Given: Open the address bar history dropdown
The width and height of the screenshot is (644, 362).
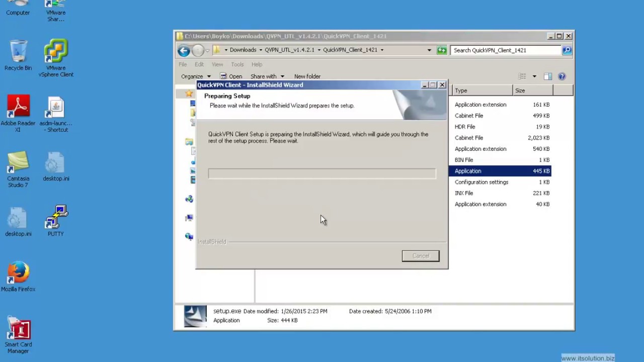Looking at the screenshot, I should tap(429, 50).
